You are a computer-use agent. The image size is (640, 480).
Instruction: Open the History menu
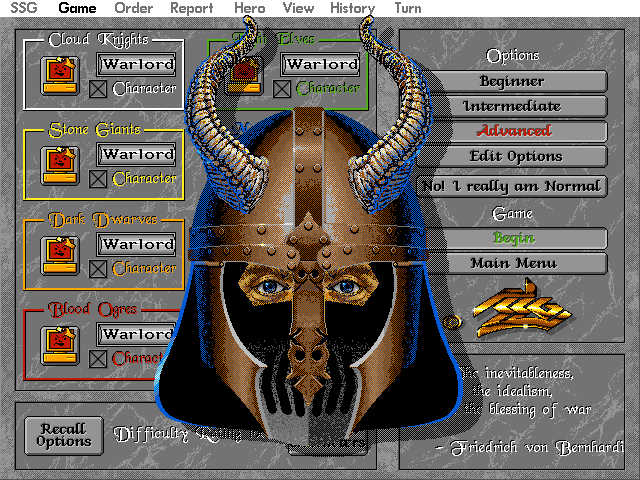coord(353,8)
